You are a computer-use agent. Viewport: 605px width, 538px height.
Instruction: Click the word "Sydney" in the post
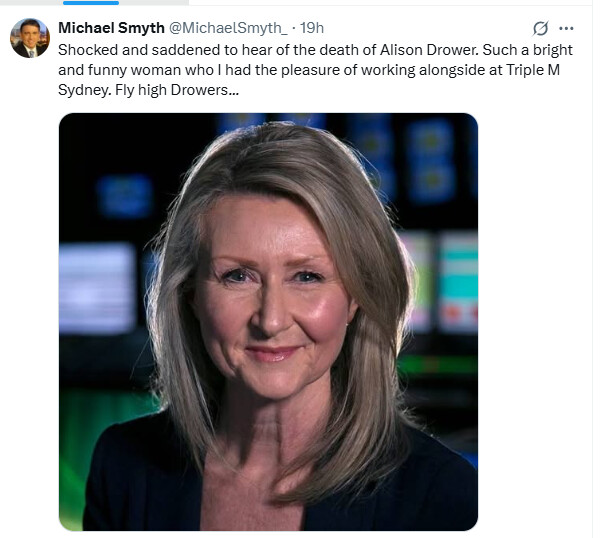point(82,91)
